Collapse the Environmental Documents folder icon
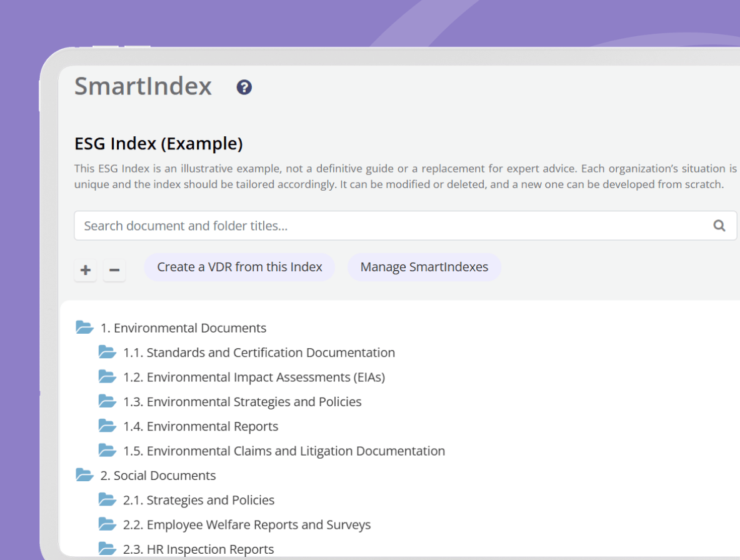Image resolution: width=740 pixels, height=560 pixels. pyautogui.click(x=84, y=327)
